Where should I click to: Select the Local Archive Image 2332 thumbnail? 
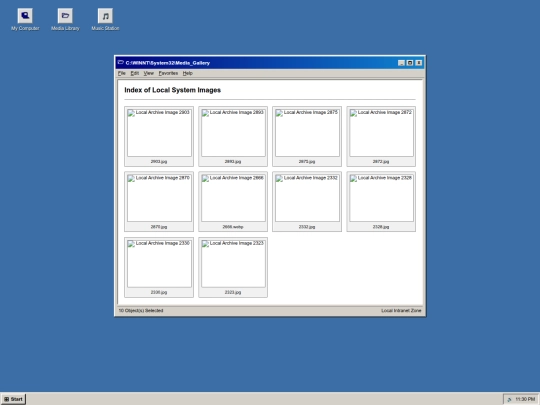click(307, 198)
